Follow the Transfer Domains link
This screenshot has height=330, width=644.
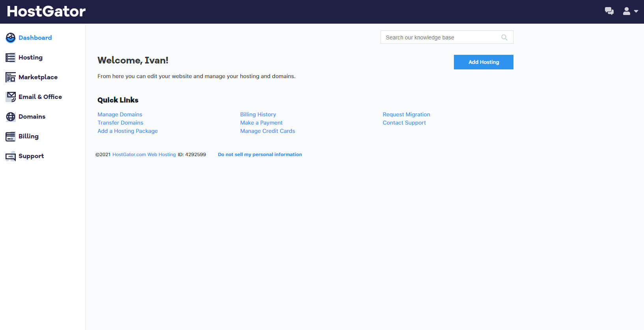(x=120, y=123)
